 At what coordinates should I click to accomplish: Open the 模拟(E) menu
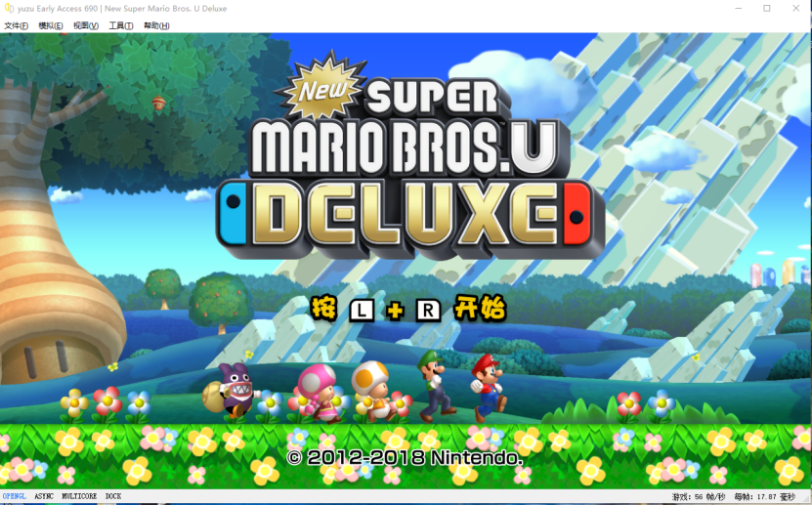(x=51, y=25)
